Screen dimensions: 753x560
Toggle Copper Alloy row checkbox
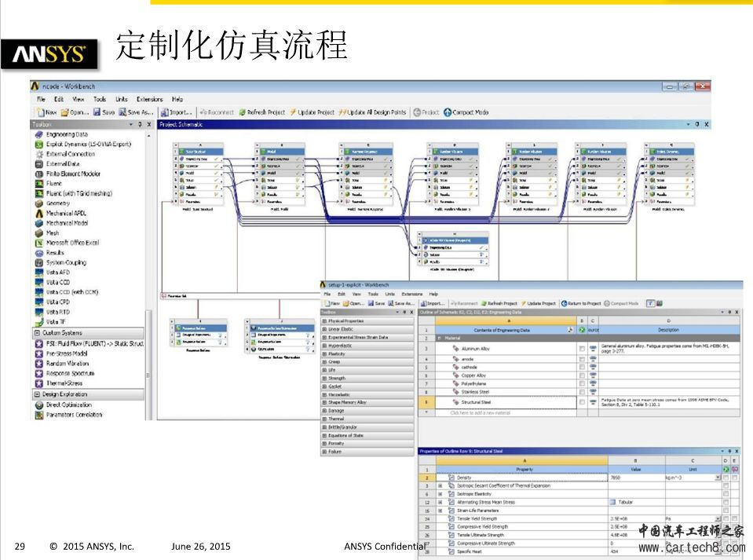point(582,375)
